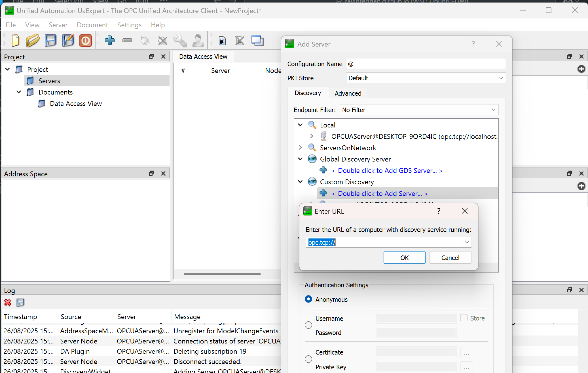Open the Endpoint Filter dropdown
This screenshot has width=588, height=373.
(x=419, y=110)
